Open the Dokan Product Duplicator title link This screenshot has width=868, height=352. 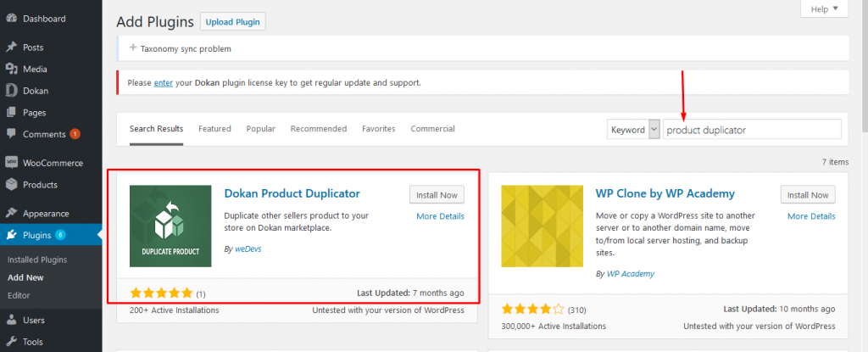[292, 193]
